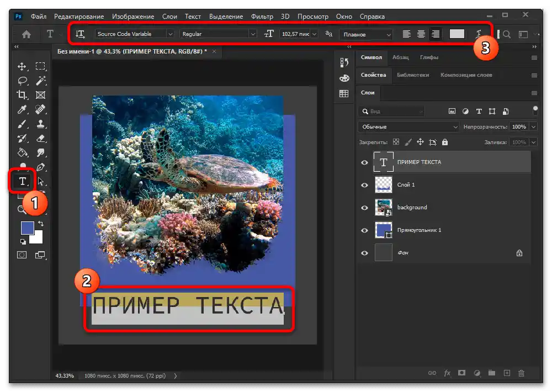
Task: Swap foreground and background colors
Action: pyautogui.click(x=41, y=224)
